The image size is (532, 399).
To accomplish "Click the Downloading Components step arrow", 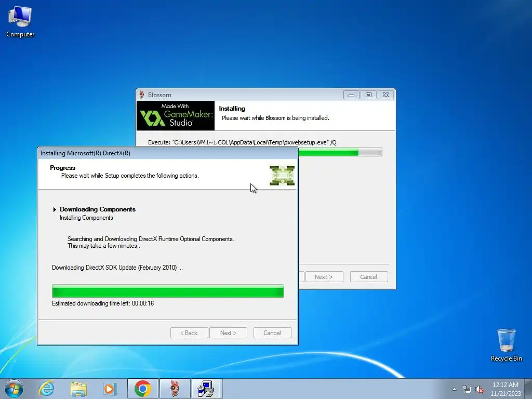I will point(54,210).
